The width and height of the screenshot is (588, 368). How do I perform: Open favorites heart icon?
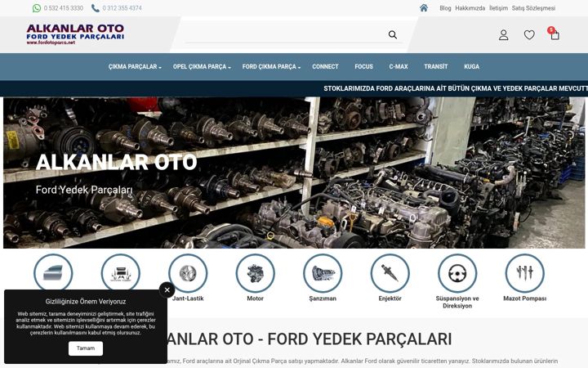pos(529,35)
